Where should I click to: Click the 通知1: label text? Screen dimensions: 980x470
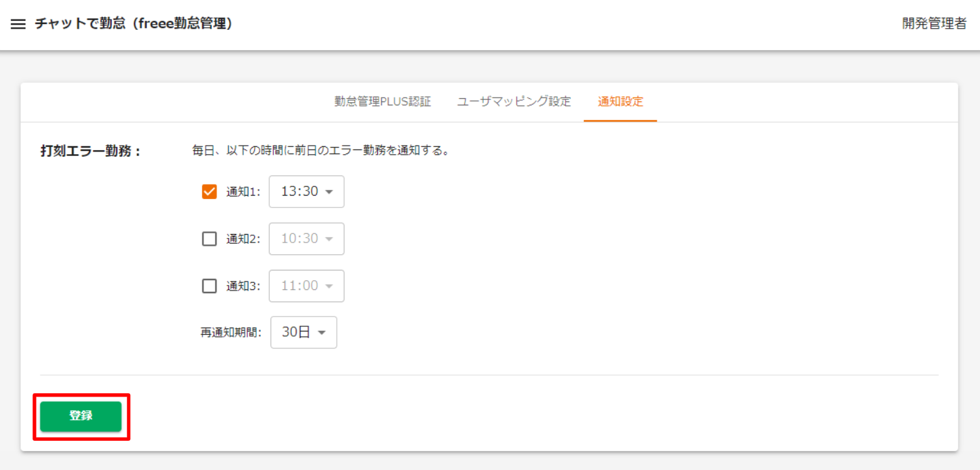click(x=243, y=192)
